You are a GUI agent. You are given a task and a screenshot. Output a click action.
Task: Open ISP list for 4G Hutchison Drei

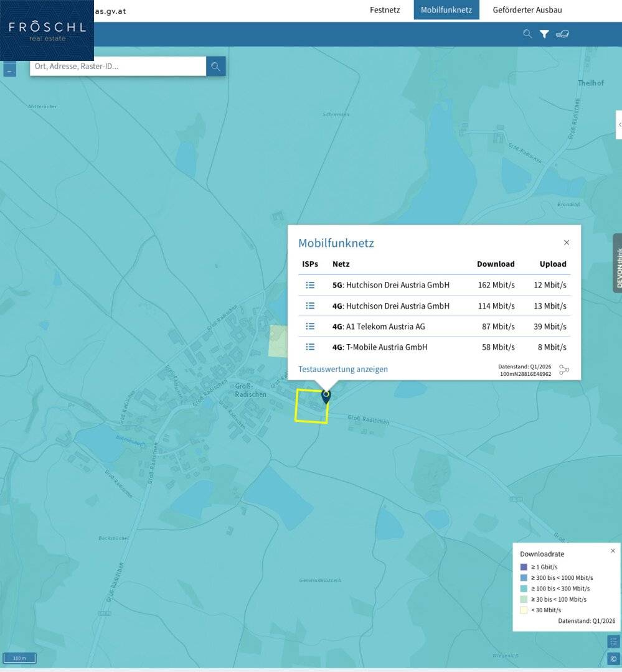pos(310,306)
